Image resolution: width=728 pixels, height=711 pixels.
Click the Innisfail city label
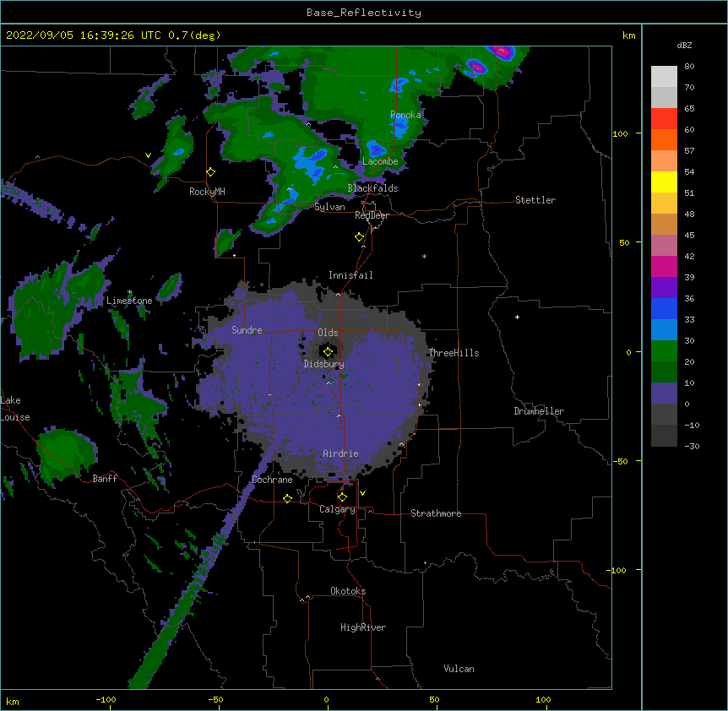(x=350, y=275)
